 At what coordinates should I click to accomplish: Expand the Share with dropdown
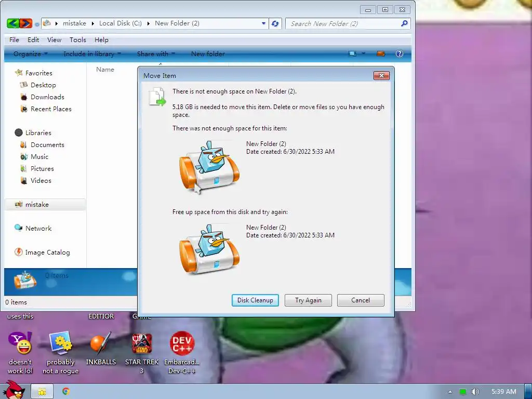coord(156,54)
